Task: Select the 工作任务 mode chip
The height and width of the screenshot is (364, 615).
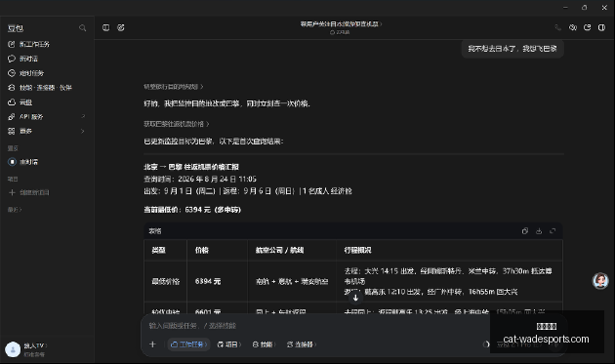Action: point(188,344)
